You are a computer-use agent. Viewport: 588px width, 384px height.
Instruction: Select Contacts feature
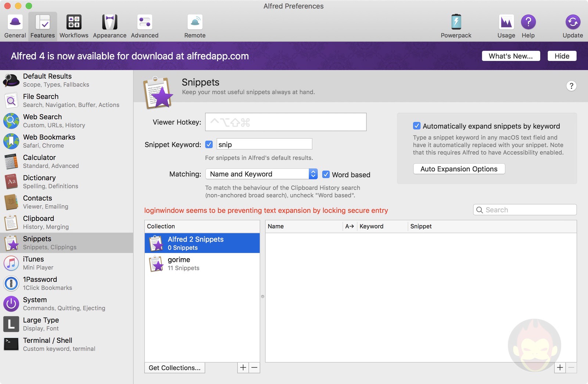pos(67,202)
